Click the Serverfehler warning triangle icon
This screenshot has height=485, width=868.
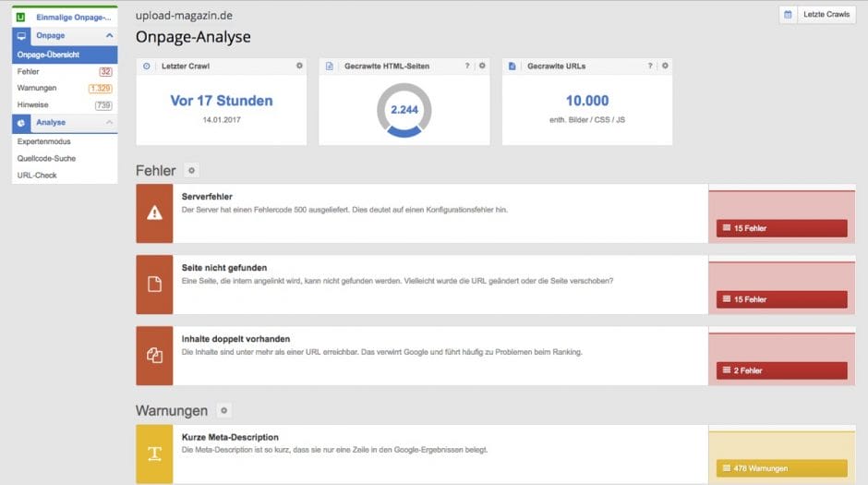(x=154, y=213)
